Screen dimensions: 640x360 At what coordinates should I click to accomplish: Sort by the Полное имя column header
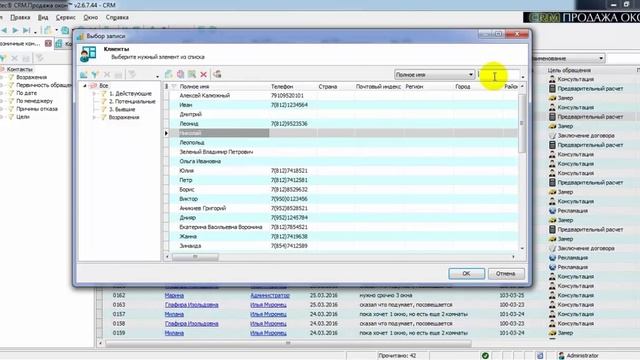click(194, 87)
